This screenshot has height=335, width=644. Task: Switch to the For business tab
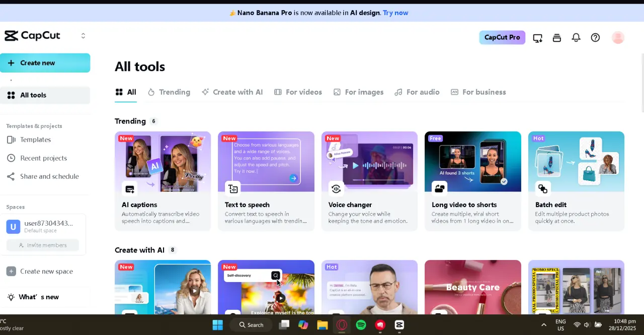pos(478,92)
